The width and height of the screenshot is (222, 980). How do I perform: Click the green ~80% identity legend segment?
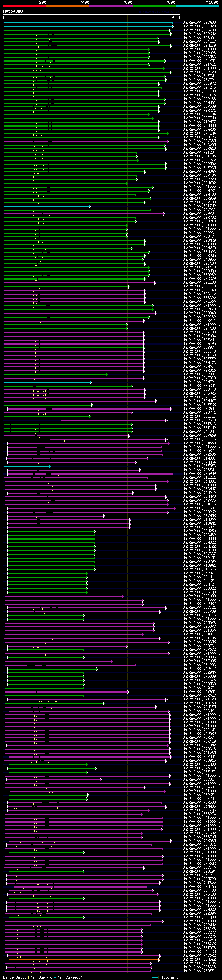pyautogui.click(x=154, y=7)
